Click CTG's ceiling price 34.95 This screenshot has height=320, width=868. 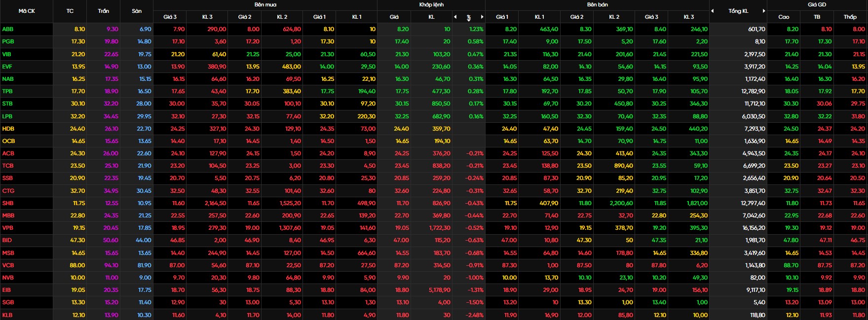pos(111,191)
